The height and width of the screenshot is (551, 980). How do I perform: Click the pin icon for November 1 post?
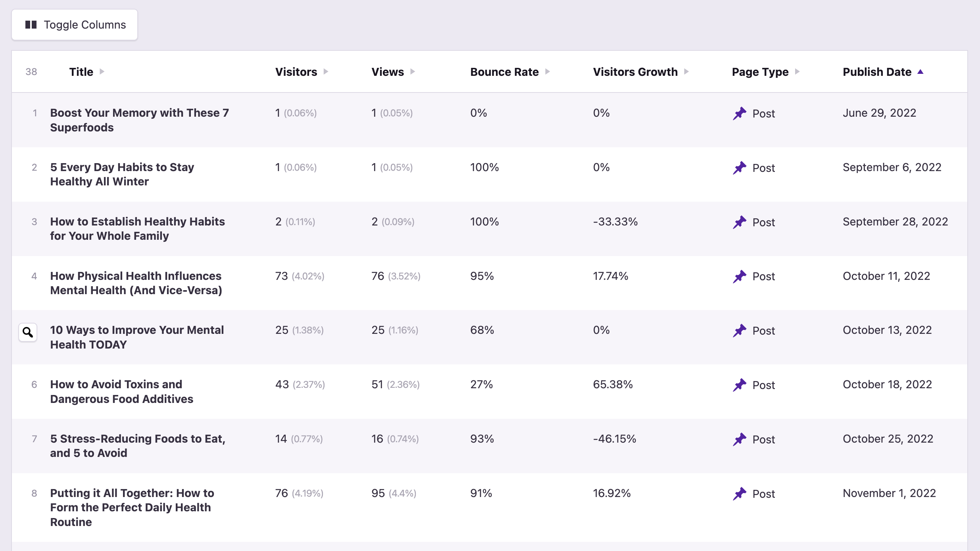[740, 494]
